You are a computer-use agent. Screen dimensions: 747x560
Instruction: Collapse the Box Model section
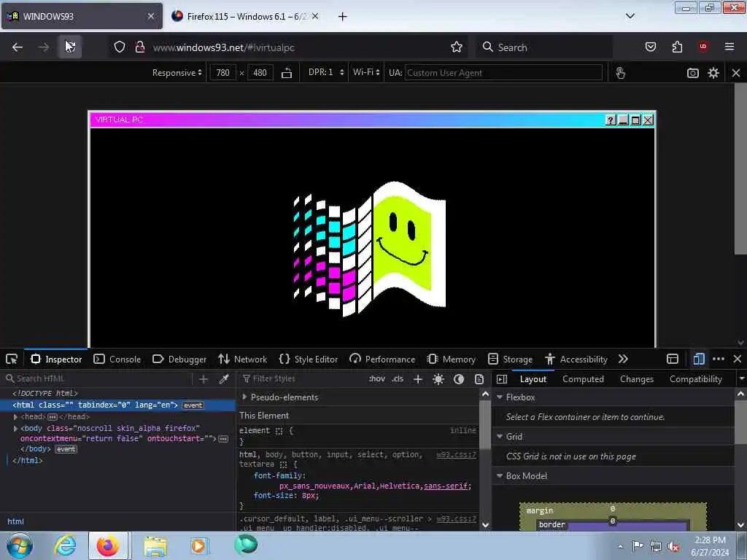coord(500,475)
